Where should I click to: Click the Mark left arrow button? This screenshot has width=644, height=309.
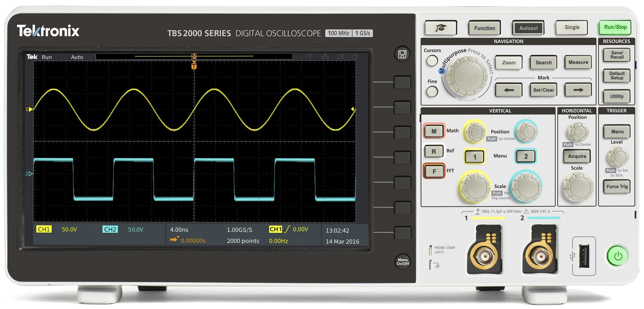click(x=509, y=90)
